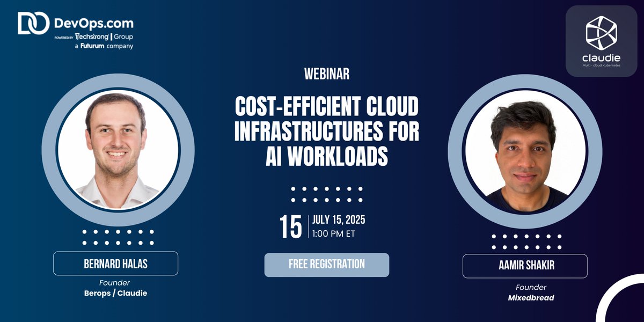Click 'Founder' text below Bernard Halas

point(114,283)
